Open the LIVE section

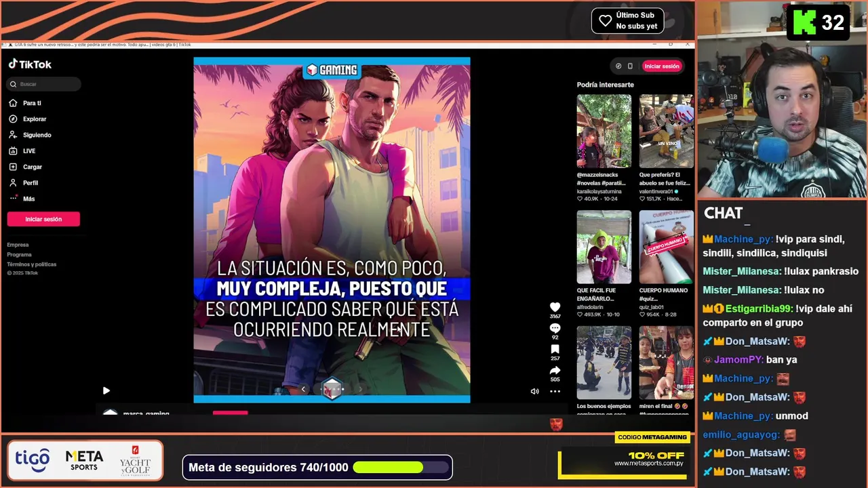click(29, 151)
